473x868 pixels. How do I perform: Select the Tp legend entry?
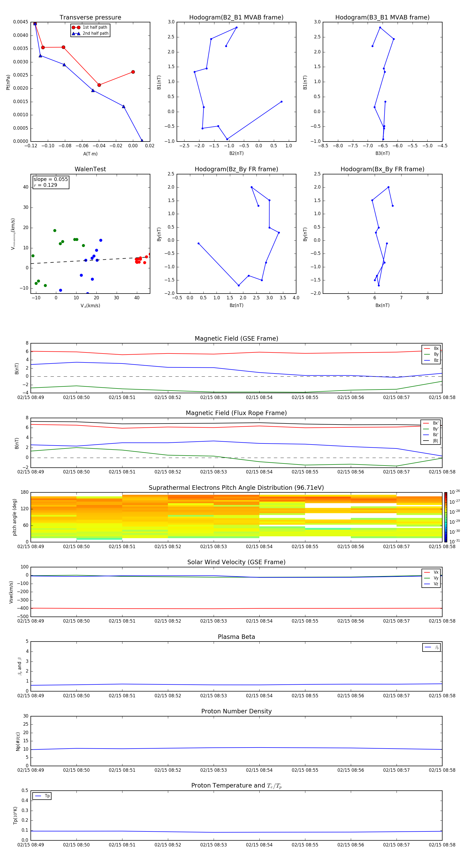(x=42, y=796)
